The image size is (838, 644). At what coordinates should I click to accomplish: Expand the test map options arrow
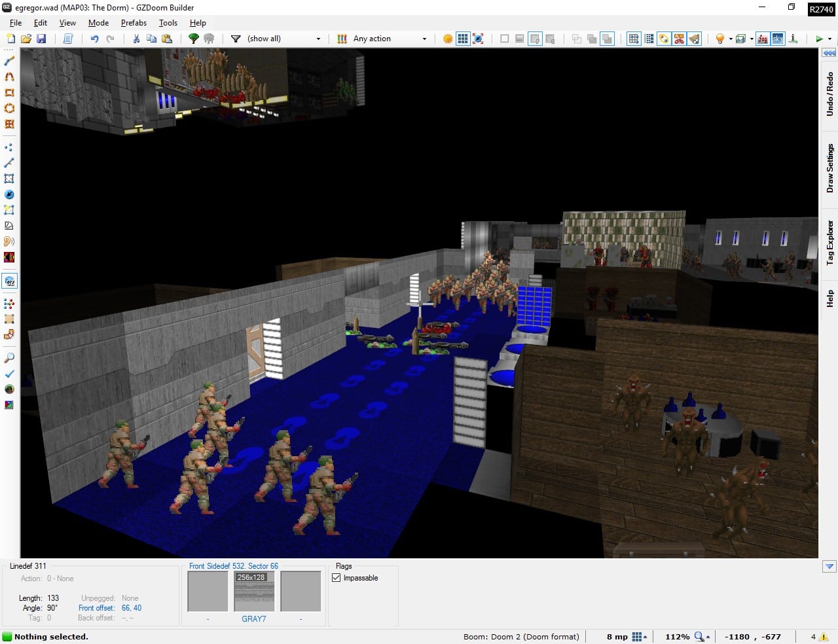829,39
